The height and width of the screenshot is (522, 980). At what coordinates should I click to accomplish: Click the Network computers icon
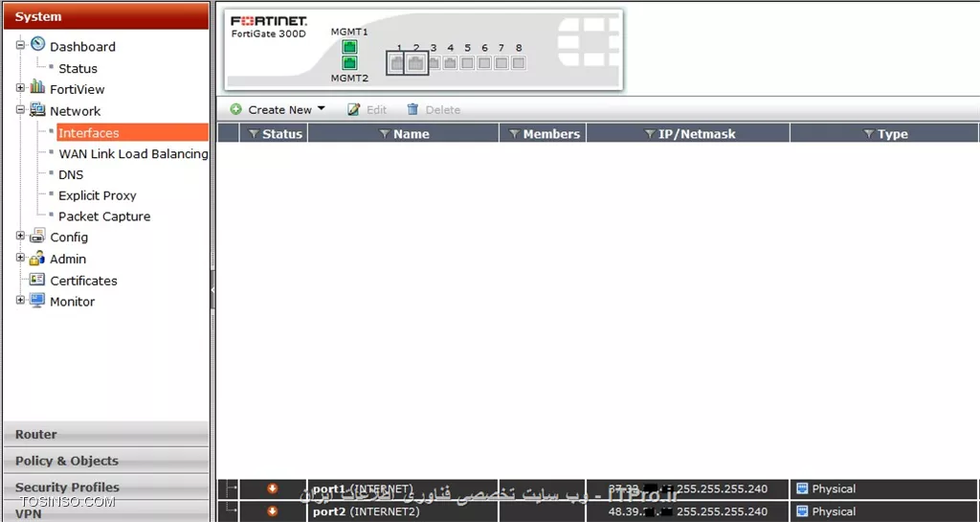37,109
